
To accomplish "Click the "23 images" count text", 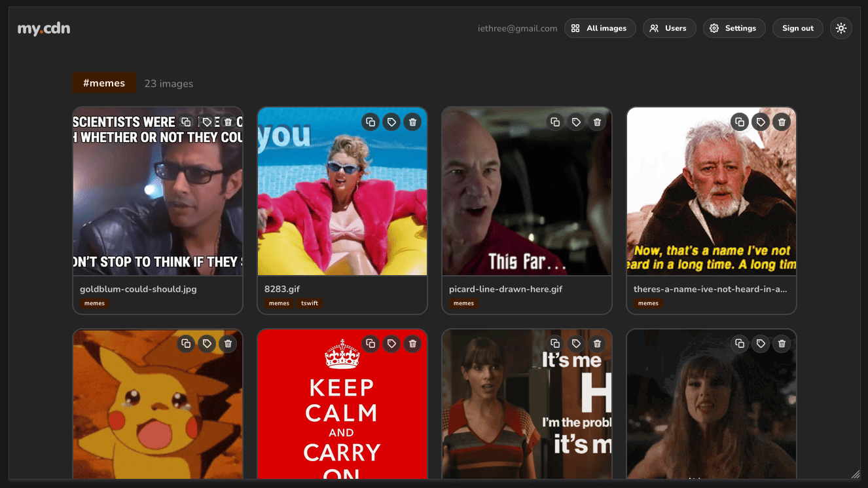I will coord(169,84).
